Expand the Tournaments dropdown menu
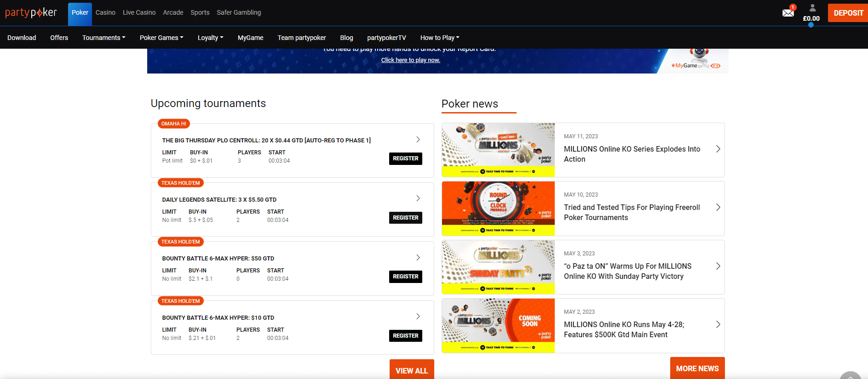 (x=104, y=38)
